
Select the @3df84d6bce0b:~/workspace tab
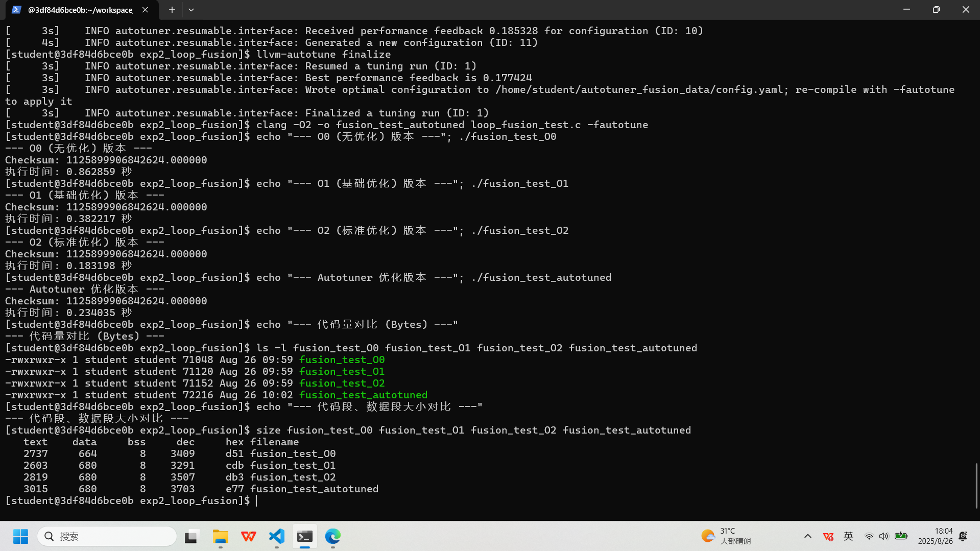pyautogui.click(x=80, y=10)
